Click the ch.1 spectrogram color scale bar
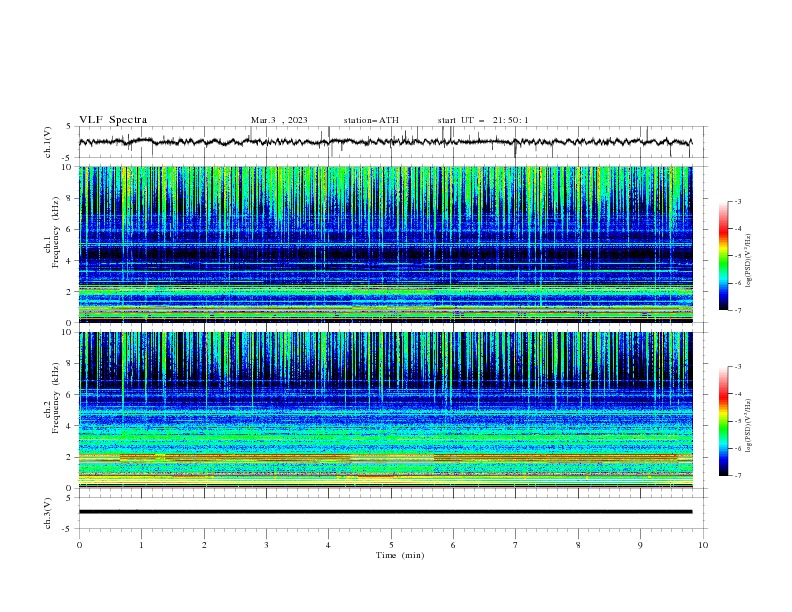This screenshot has width=792, height=612. [723, 256]
